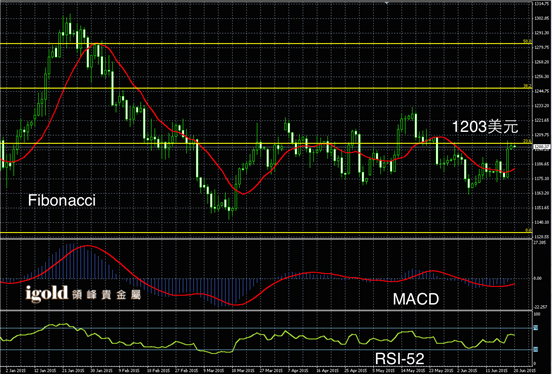
Task: Click the MACD 0.00 level on right scale
Action: (x=538, y=278)
